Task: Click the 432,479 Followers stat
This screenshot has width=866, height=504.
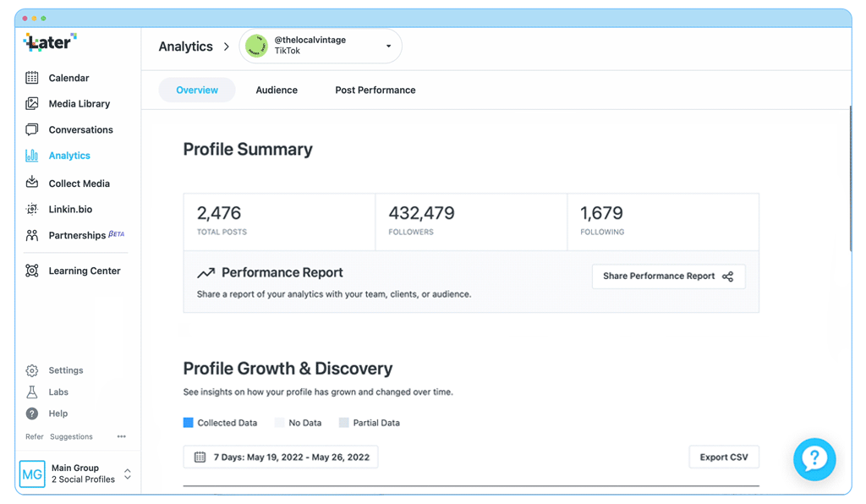Action: pos(471,222)
